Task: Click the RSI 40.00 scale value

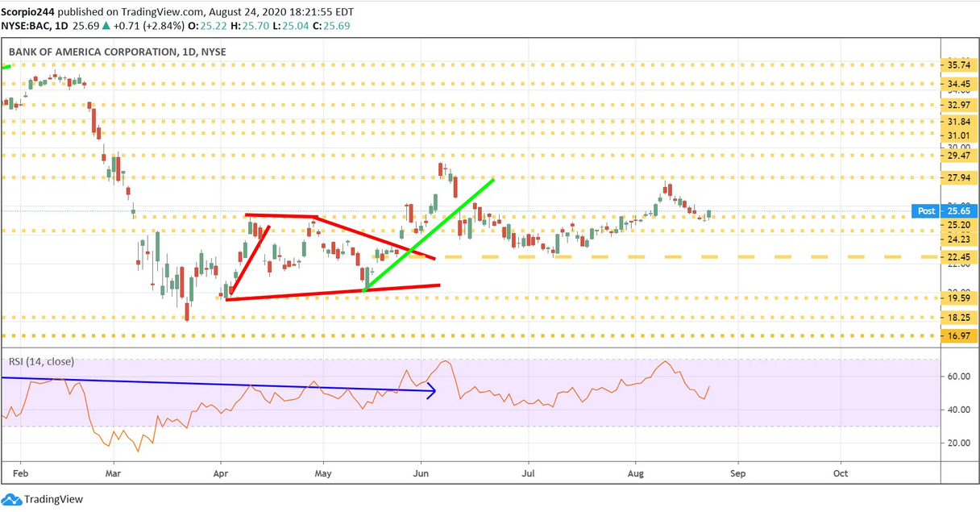Action: point(958,410)
